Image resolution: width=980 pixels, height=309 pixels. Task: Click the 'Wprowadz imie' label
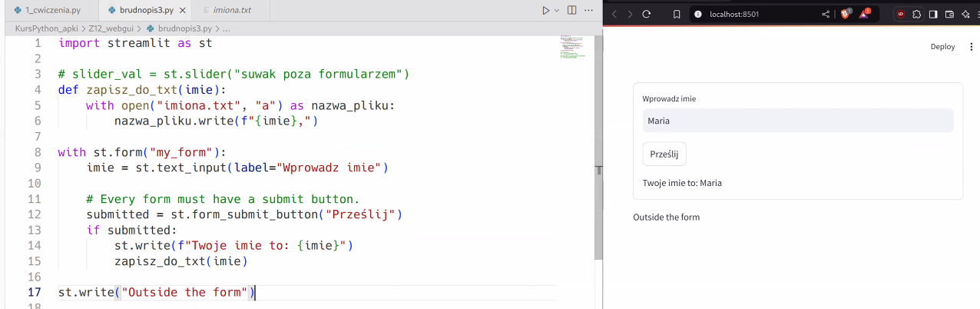pyautogui.click(x=669, y=99)
